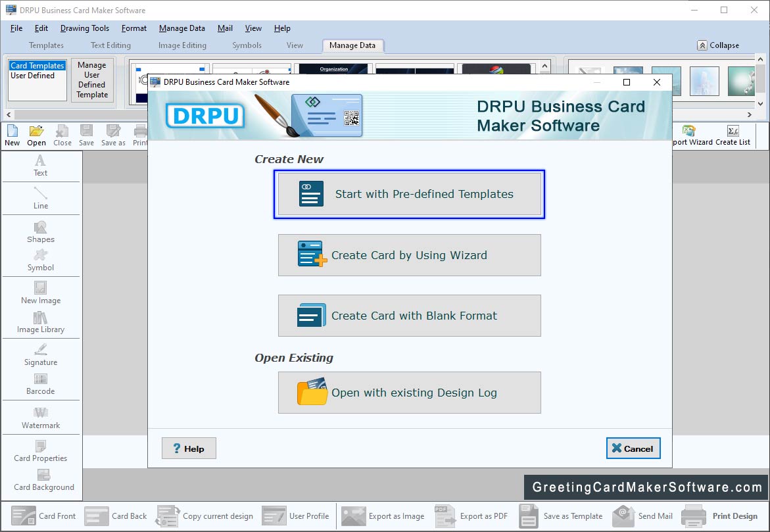Click the Import Wizard toolbar icon

[692, 135]
